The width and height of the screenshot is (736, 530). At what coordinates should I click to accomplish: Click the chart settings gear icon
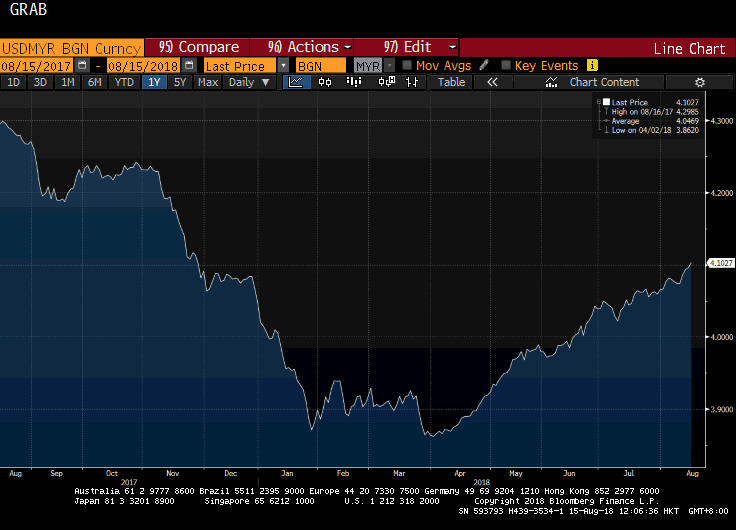[699, 82]
